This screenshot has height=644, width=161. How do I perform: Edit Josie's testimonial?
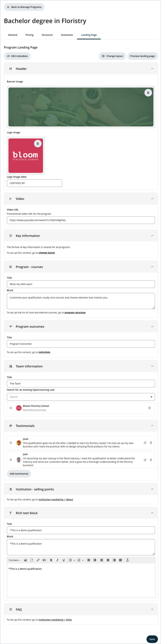click(x=145, y=443)
